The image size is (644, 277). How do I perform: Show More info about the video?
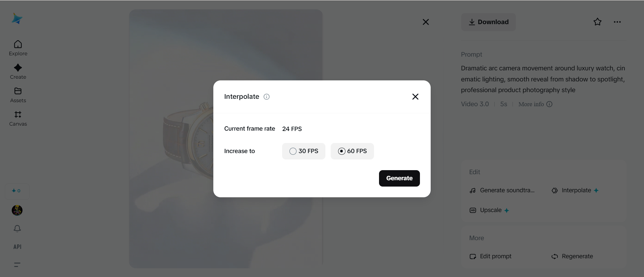[x=535, y=104]
